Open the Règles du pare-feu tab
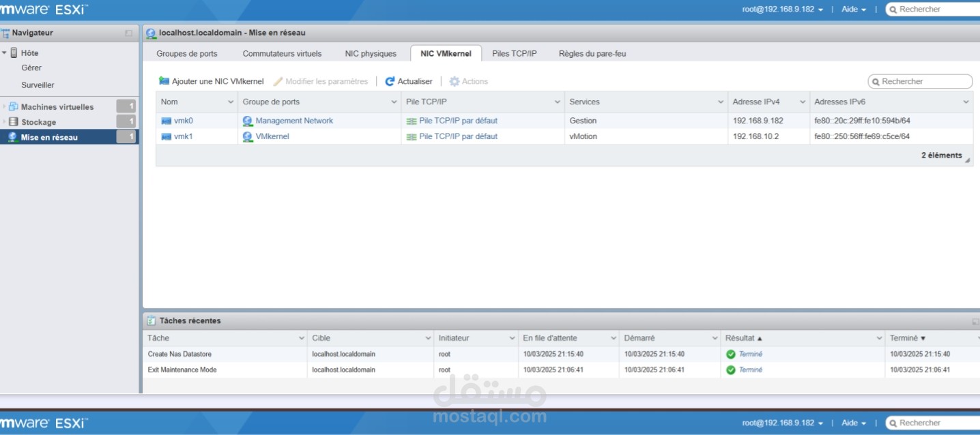Image resolution: width=980 pixels, height=435 pixels. [x=591, y=53]
